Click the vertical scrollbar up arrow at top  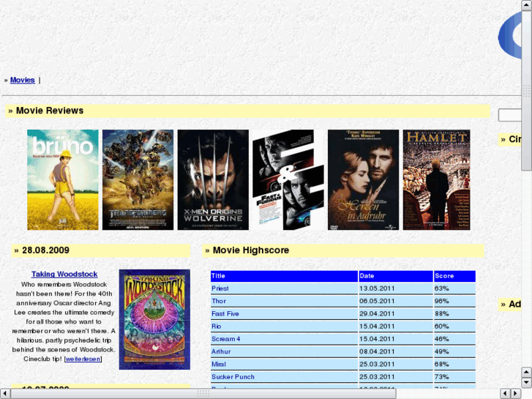527,5
